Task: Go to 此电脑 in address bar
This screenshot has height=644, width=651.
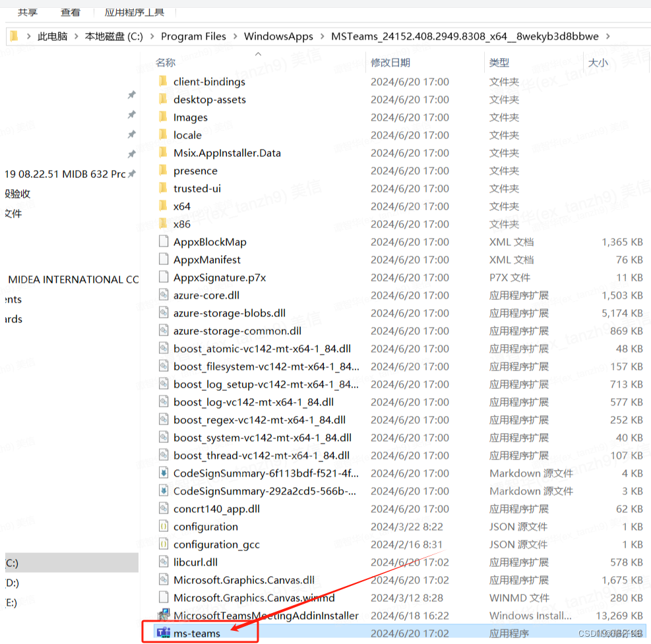Action: (x=52, y=36)
